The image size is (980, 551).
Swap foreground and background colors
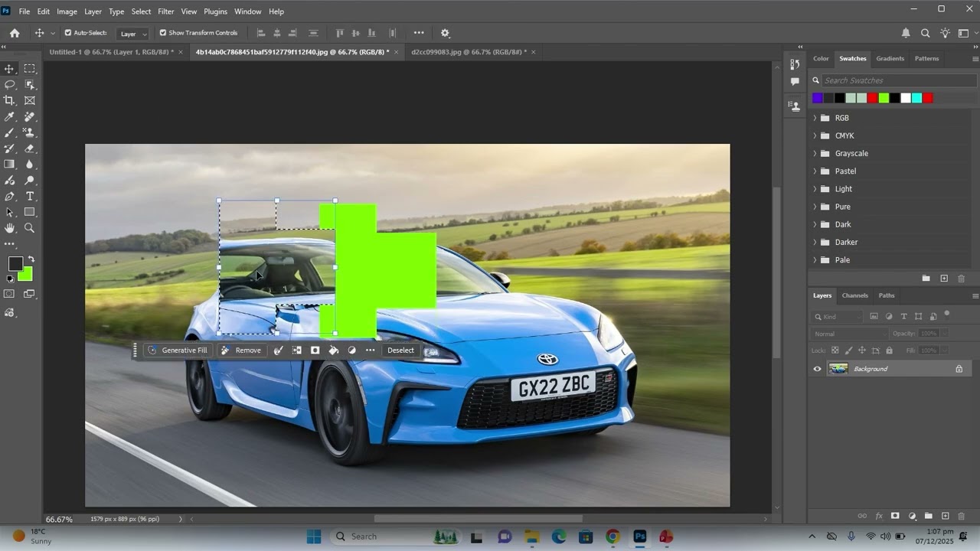tap(31, 259)
